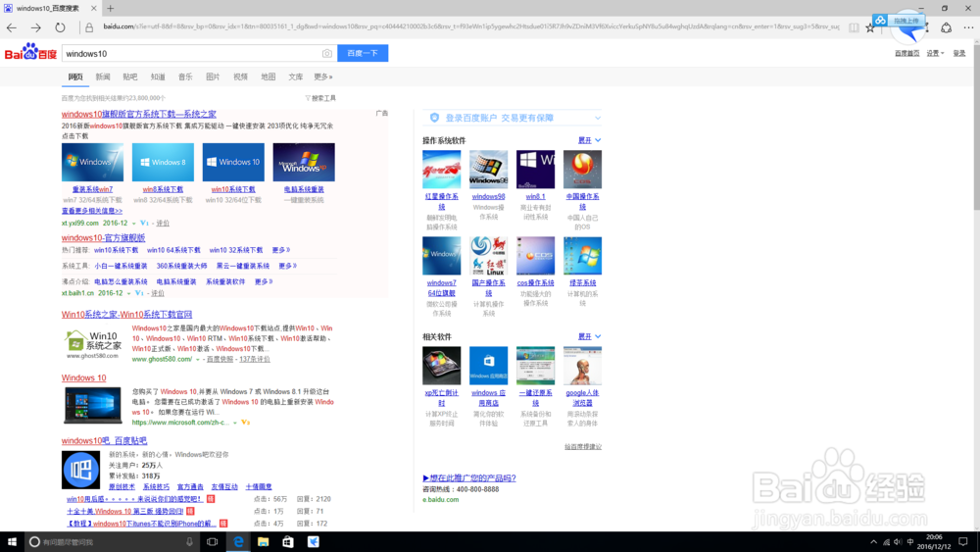The width and height of the screenshot is (980, 552).
Task: Click the Edge icon in the taskbar
Action: coord(238,542)
